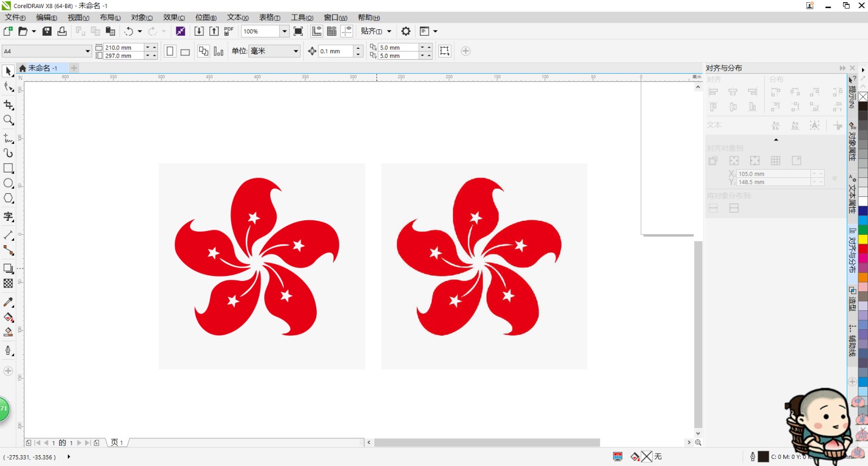Select the Outline Pen tool

coord(8,350)
